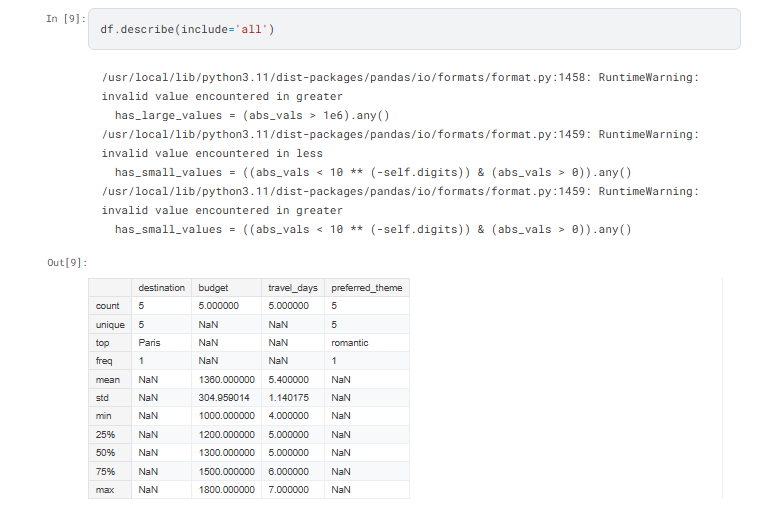Select the Out[9] output prompt label

pos(67,262)
